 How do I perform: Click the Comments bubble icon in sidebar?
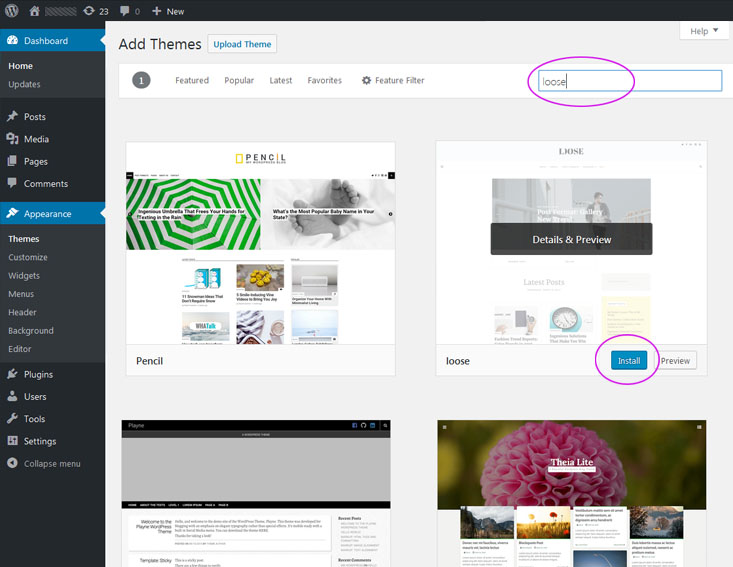pyautogui.click(x=13, y=183)
